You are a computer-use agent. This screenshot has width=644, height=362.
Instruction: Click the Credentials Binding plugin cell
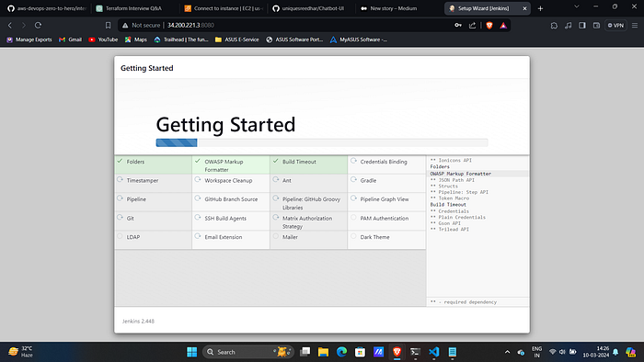[x=386, y=164]
